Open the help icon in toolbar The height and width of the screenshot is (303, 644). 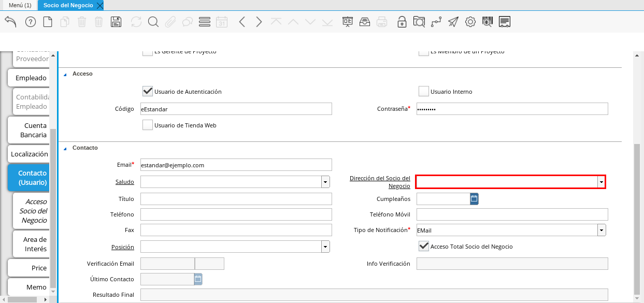click(x=31, y=22)
